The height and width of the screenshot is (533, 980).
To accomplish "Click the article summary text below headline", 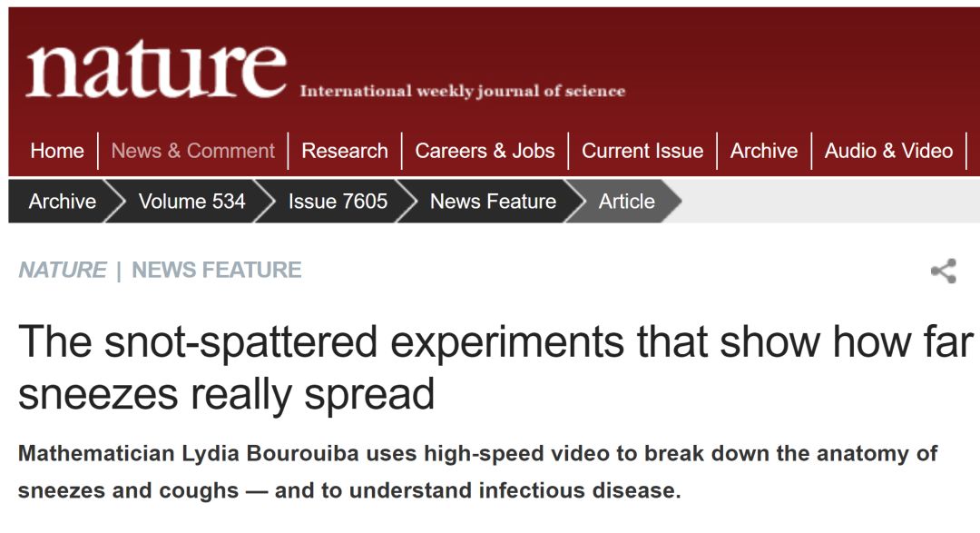I will 477,472.
